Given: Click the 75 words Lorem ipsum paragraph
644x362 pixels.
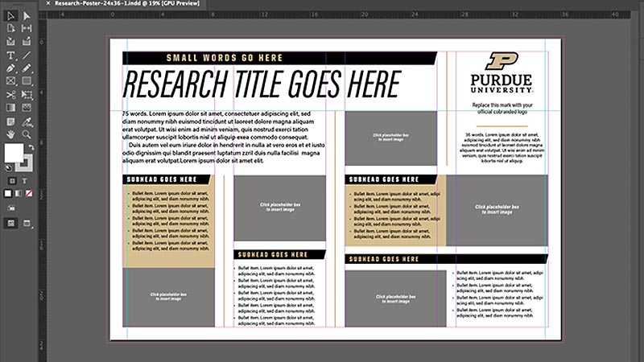Looking at the screenshot, I should [x=224, y=137].
